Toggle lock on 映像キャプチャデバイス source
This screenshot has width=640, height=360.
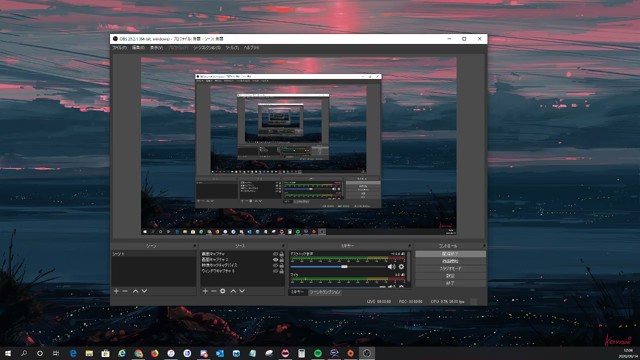point(281,265)
